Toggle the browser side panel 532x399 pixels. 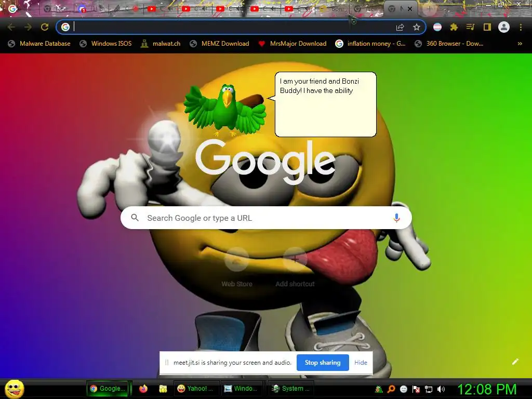coord(487,27)
